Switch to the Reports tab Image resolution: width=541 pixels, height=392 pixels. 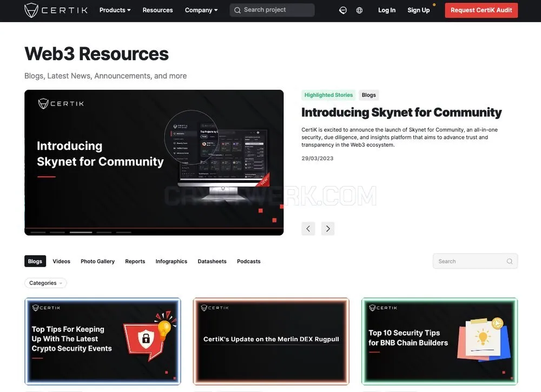(x=135, y=261)
